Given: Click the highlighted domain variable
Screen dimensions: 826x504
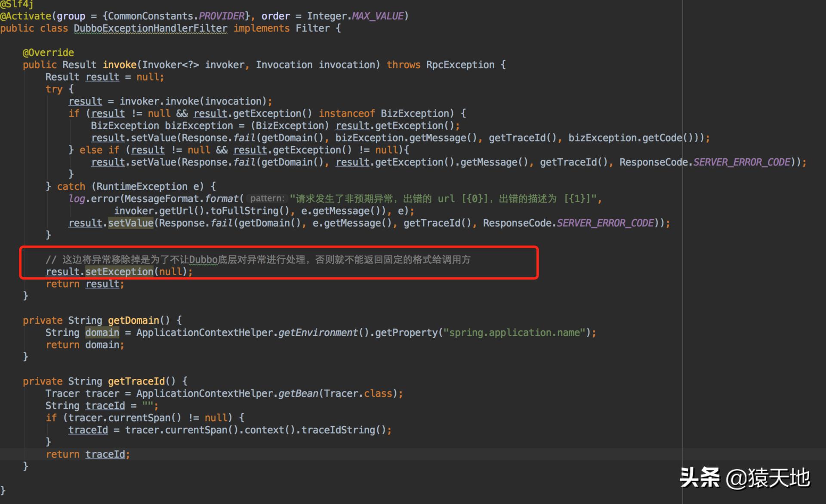Looking at the screenshot, I should pyautogui.click(x=102, y=333).
